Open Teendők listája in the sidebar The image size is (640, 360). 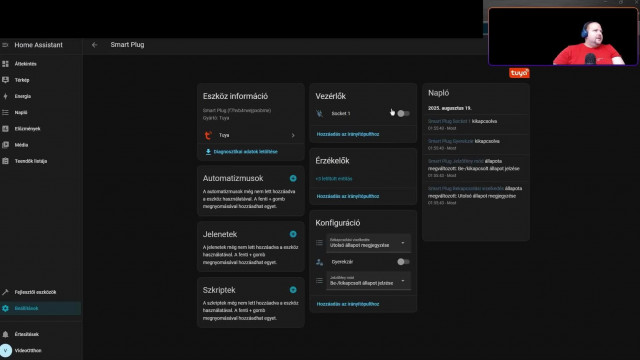(40, 161)
